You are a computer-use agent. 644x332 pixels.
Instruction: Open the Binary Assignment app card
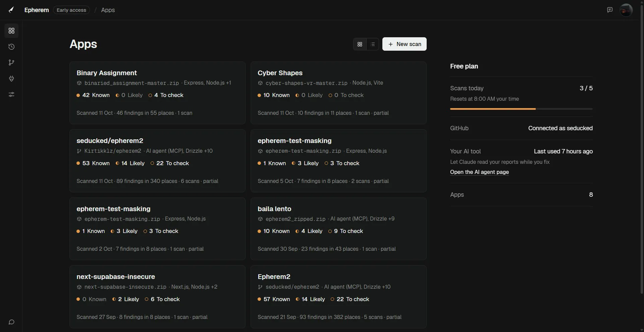coord(157,93)
